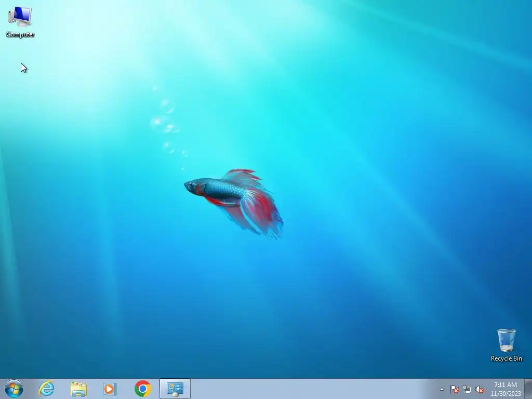The height and width of the screenshot is (399, 532).
Task: Open Action Center flag icon in tray
Action: click(454, 389)
